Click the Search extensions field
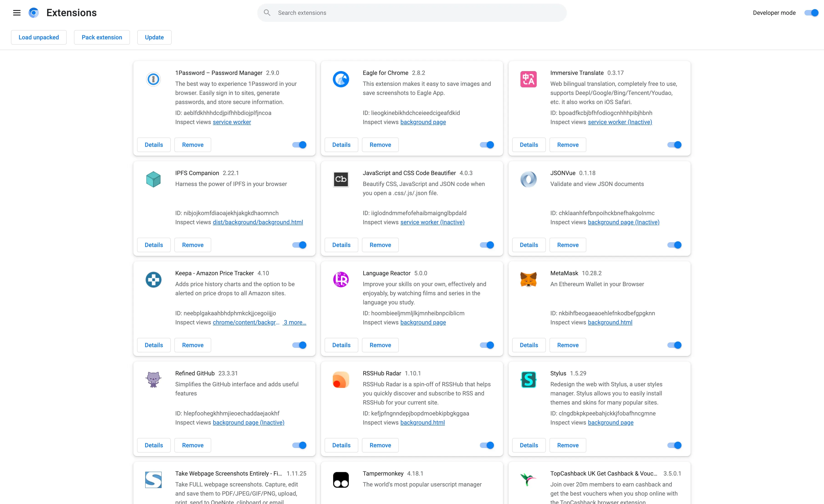 pyautogui.click(x=412, y=13)
